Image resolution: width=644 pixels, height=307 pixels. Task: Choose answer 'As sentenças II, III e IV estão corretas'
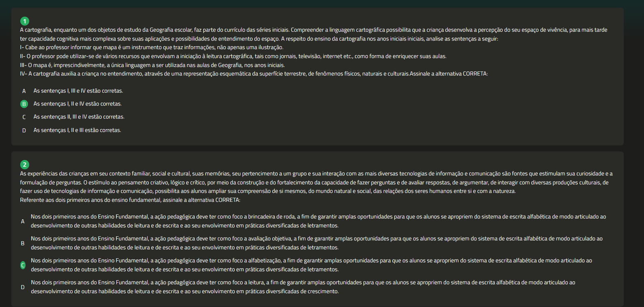click(79, 117)
